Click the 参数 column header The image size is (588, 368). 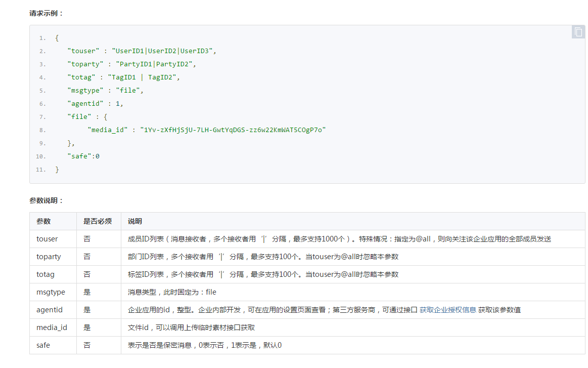[43, 221]
